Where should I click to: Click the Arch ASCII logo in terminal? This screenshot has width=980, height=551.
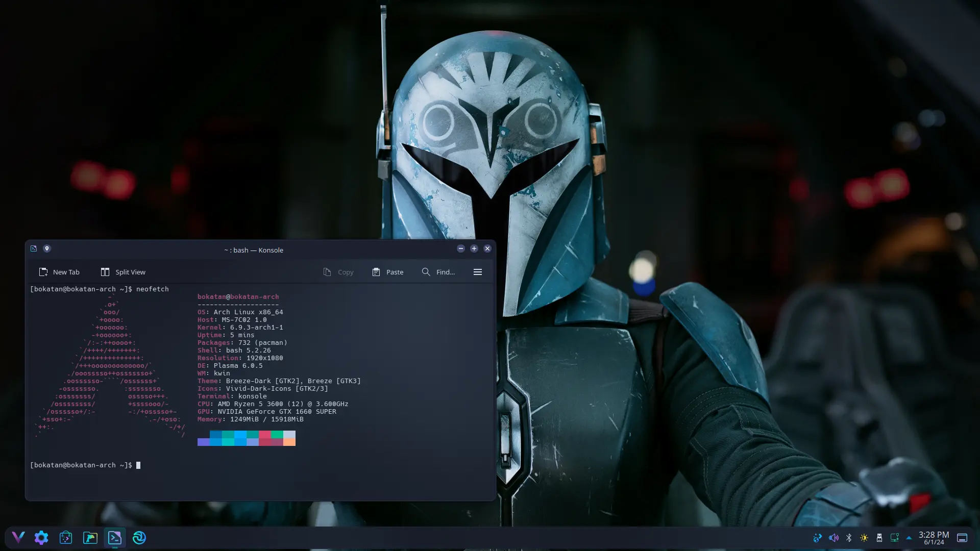(x=110, y=366)
